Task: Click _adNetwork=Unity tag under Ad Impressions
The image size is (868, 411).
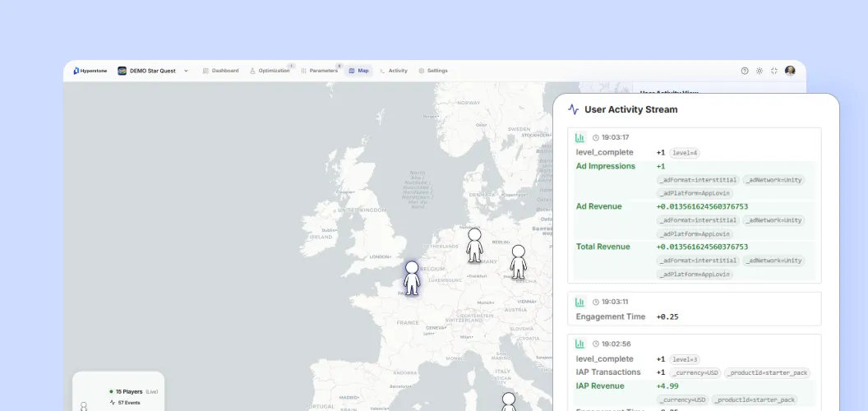Action: point(773,180)
